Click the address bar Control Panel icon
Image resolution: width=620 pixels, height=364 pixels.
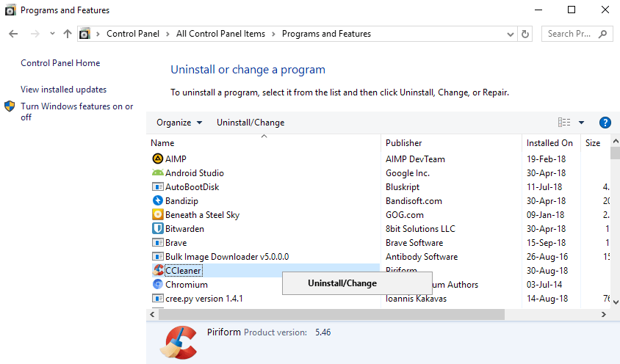[x=84, y=34]
